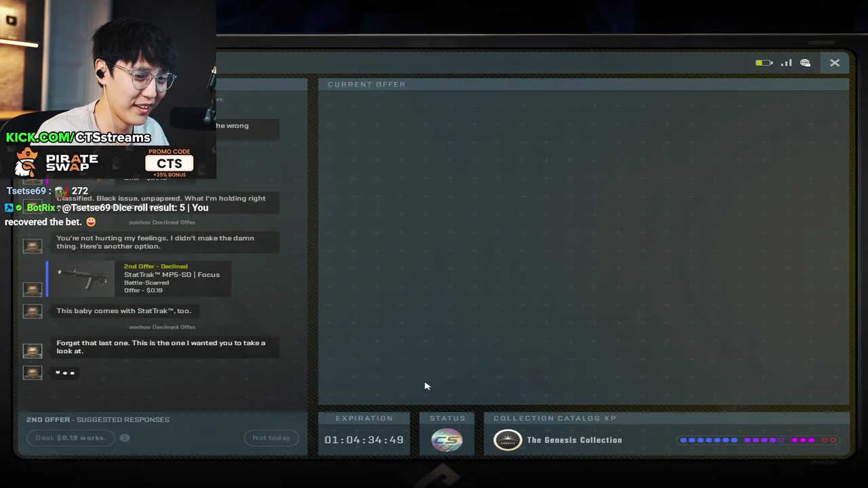868x488 pixels.
Task: Choose the 'Not today' response
Action: point(271,438)
